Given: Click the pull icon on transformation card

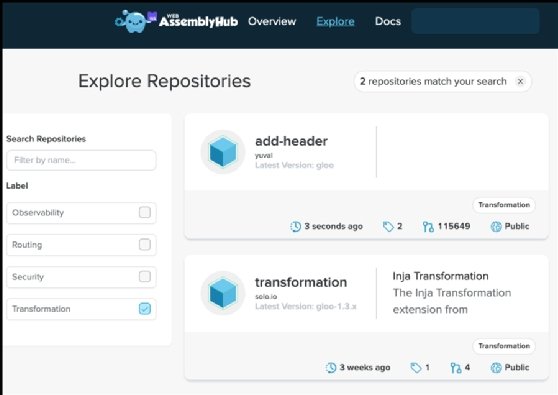Looking at the screenshot, I should (x=456, y=368).
